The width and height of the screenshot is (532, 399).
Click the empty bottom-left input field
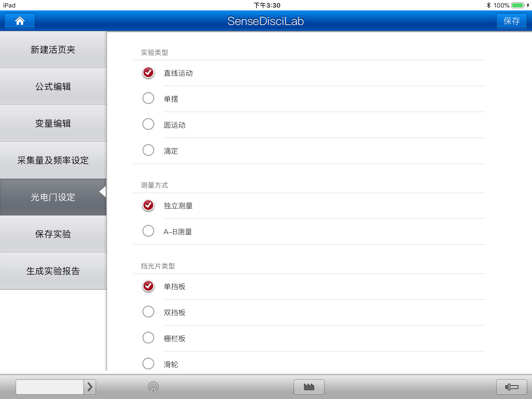[50, 387]
